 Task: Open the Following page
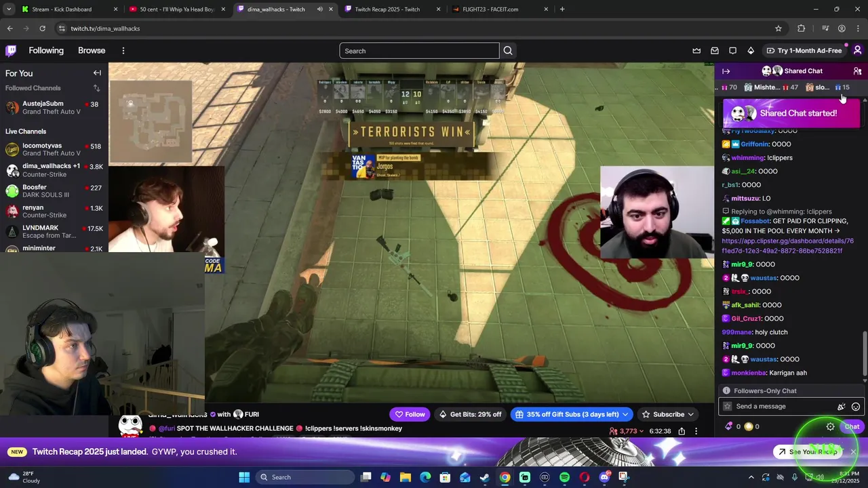46,50
